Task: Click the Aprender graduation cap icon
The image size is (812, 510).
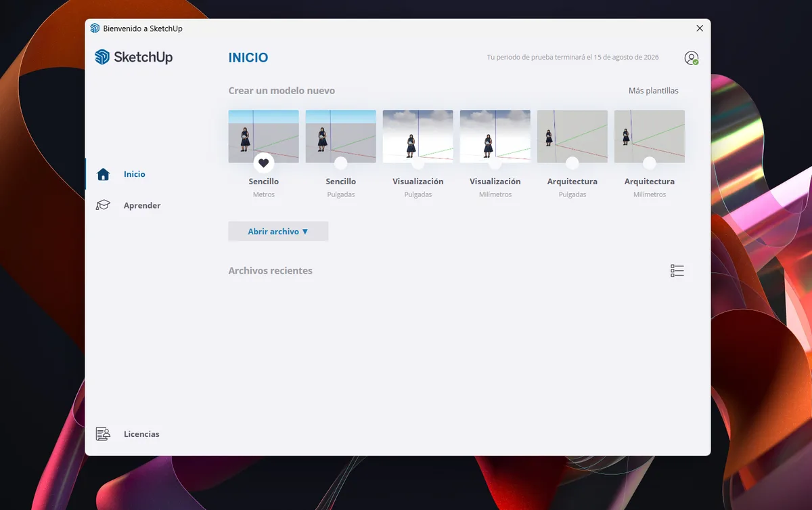Action: click(103, 205)
